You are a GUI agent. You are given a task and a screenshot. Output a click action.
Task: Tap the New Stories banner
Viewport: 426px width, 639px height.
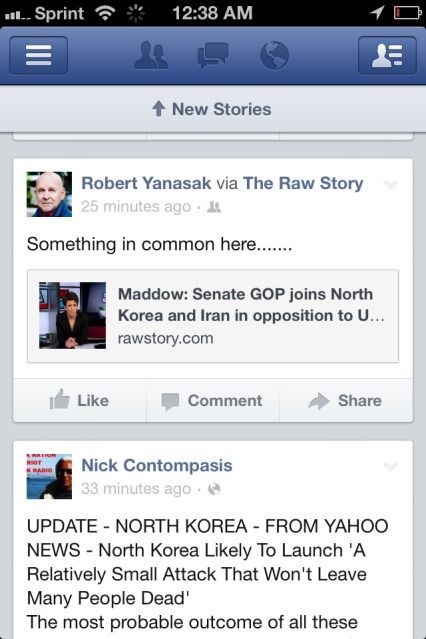212,109
